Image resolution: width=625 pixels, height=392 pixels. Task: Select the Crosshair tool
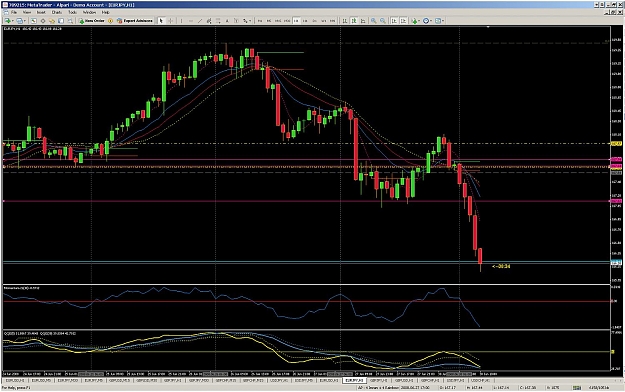tap(170, 21)
